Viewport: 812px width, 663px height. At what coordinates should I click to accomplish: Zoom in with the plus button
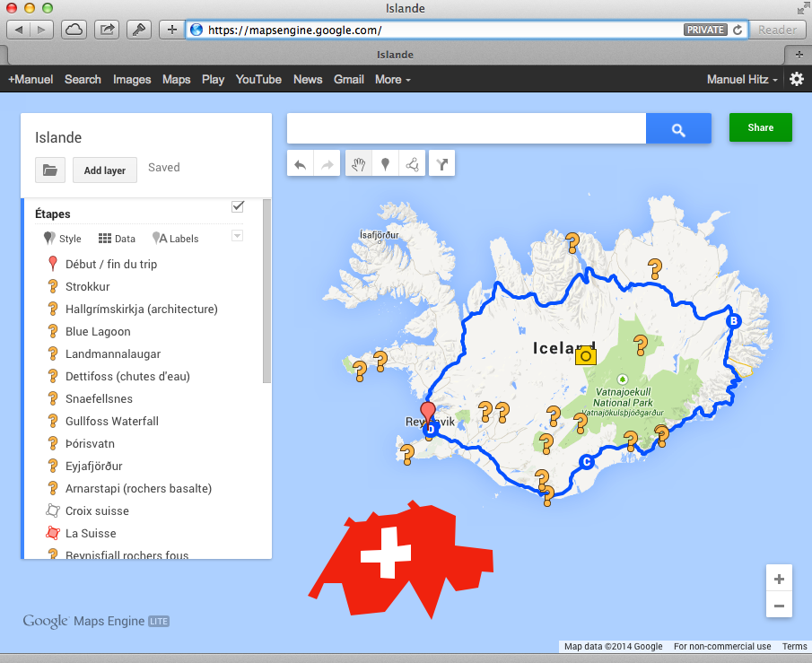(x=779, y=579)
